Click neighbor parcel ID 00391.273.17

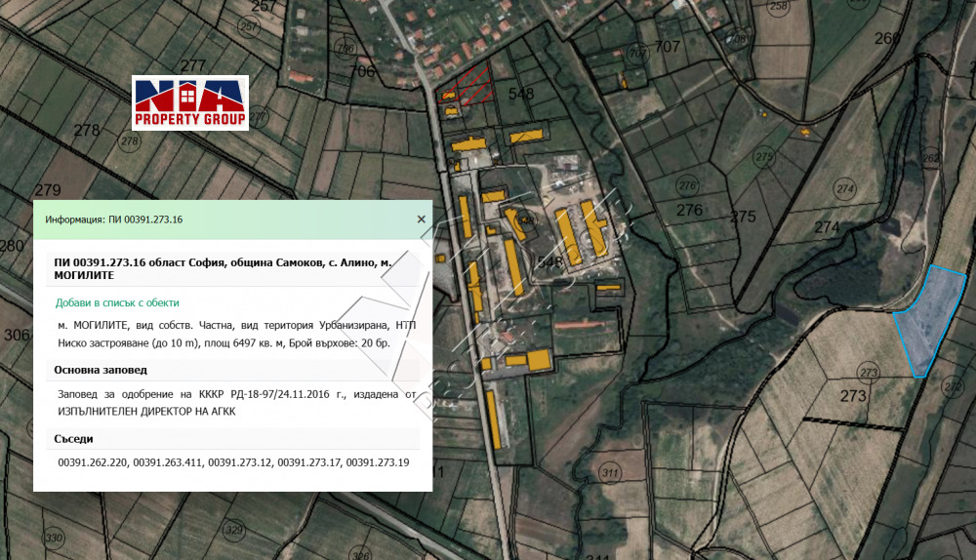308,462
